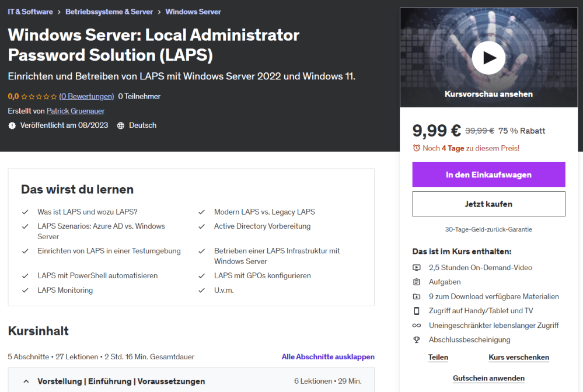Click the Aufgaben assignment icon
This screenshot has width=583, height=392.
pos(417,282)
